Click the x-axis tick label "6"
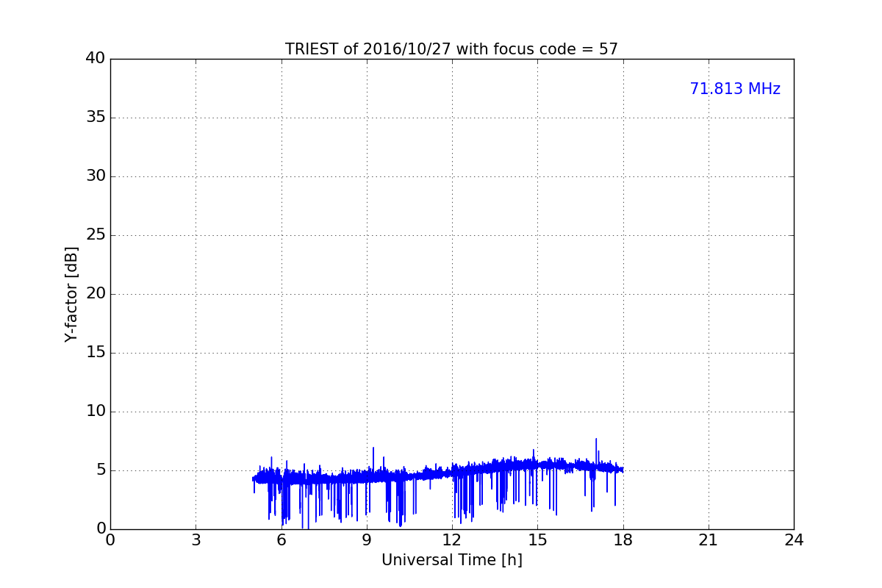The image size is (882, 588). (281, 540)
